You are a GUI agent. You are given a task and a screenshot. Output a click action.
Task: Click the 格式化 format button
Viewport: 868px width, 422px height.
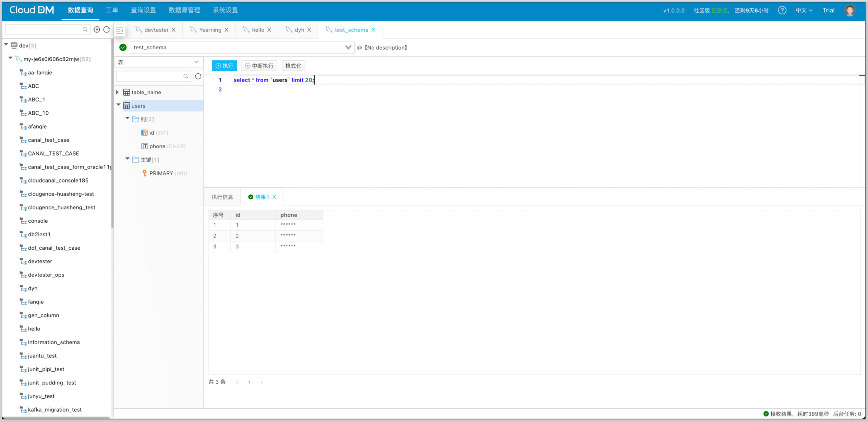(x=293, y=66)
